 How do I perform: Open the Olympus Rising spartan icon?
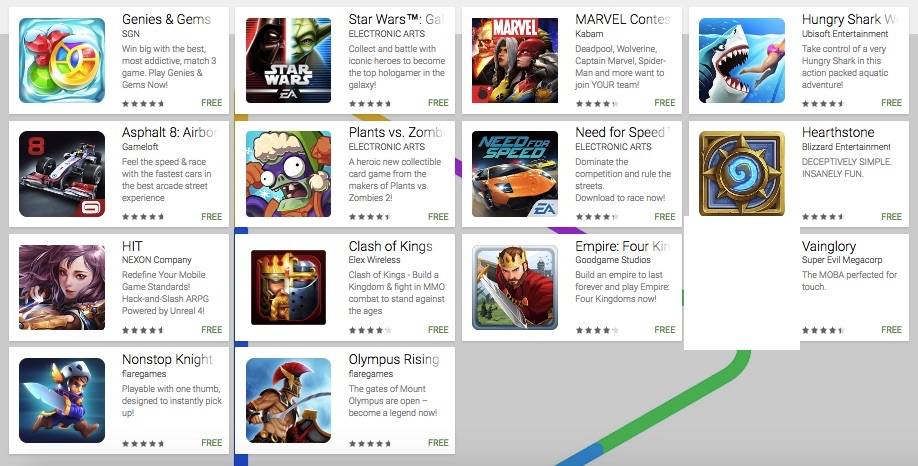point(289,400)
